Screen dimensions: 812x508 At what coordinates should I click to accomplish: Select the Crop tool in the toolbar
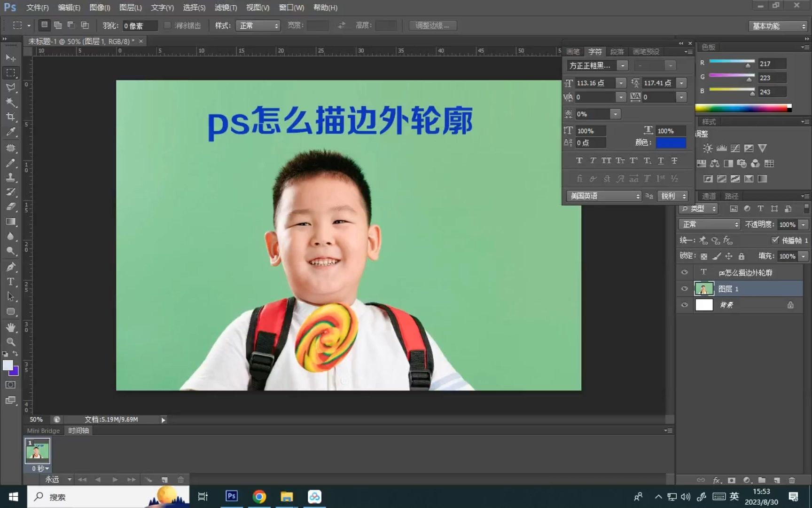click(10, 117)
